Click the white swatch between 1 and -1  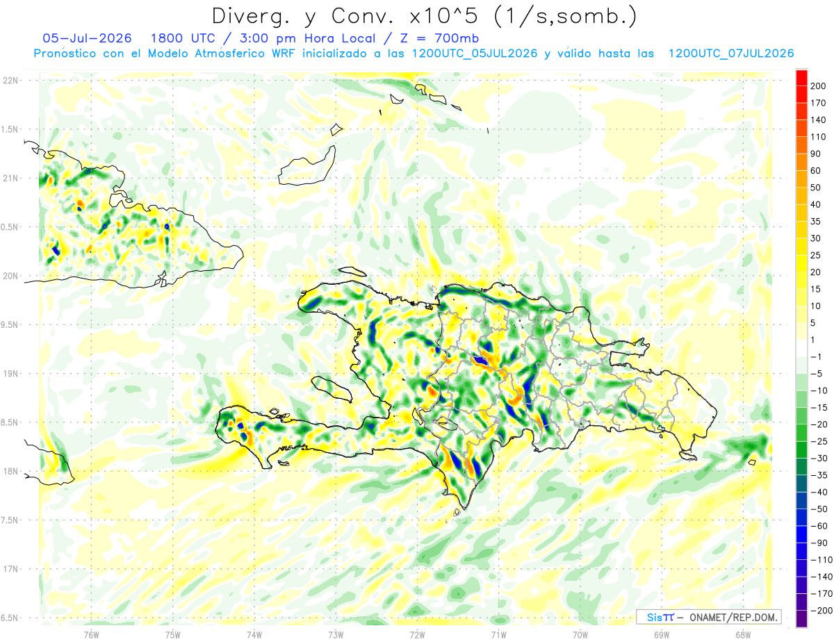801,349
